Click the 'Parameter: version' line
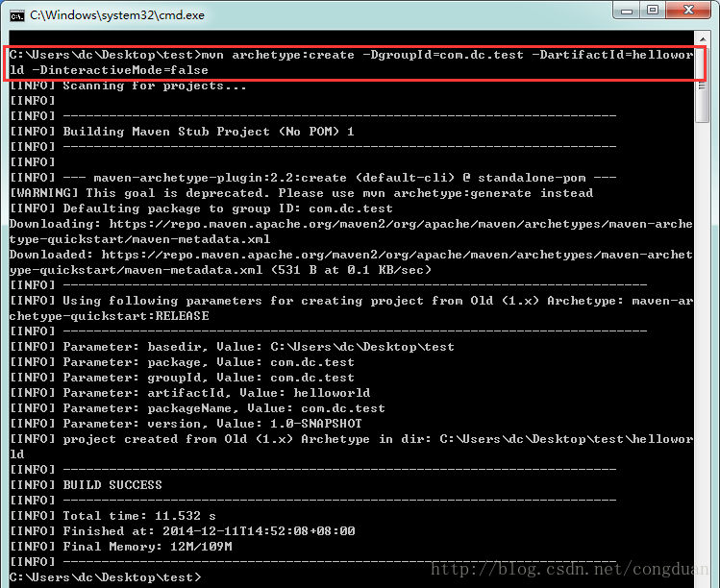 pos(186,424)
